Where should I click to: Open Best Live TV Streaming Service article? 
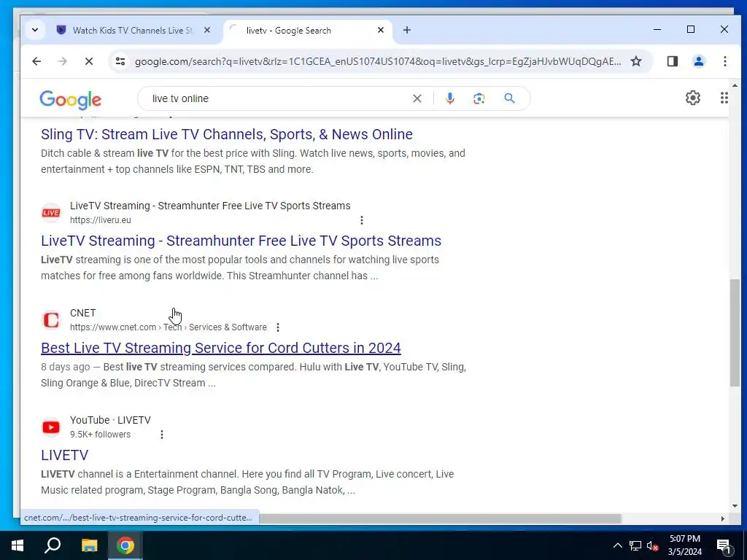tap(221, 348)
